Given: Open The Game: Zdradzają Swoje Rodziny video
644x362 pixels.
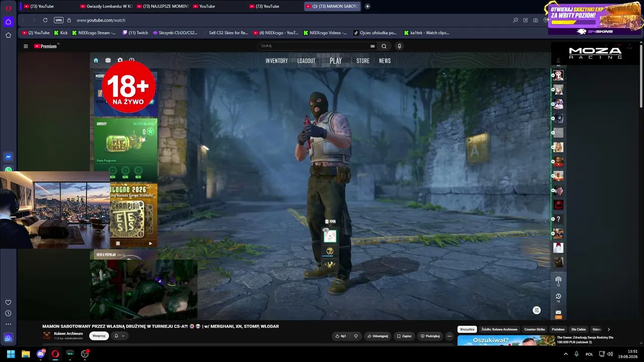Looking at the screenshot, I should [585, 339].
